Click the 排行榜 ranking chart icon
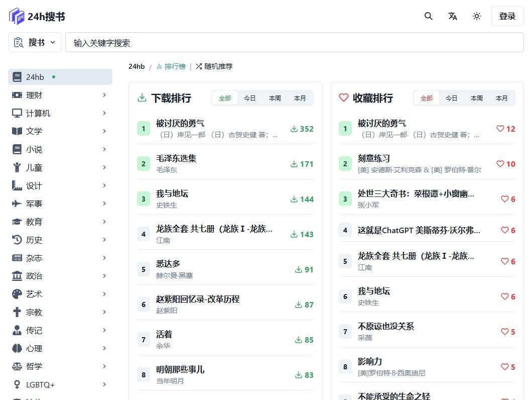This screenshot has height=400, width=532. 161,66
